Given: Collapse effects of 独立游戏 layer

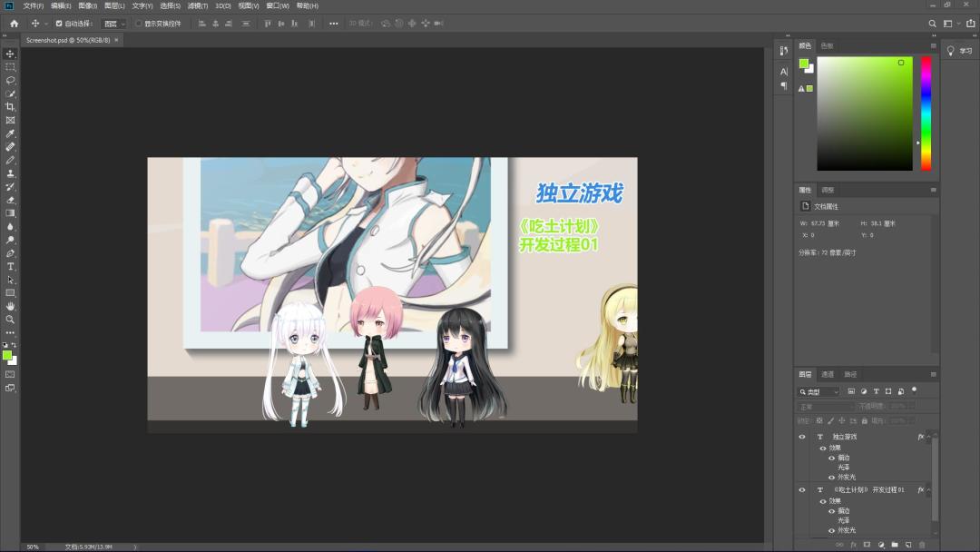Looking at the screenshot, I should (929, 437).
